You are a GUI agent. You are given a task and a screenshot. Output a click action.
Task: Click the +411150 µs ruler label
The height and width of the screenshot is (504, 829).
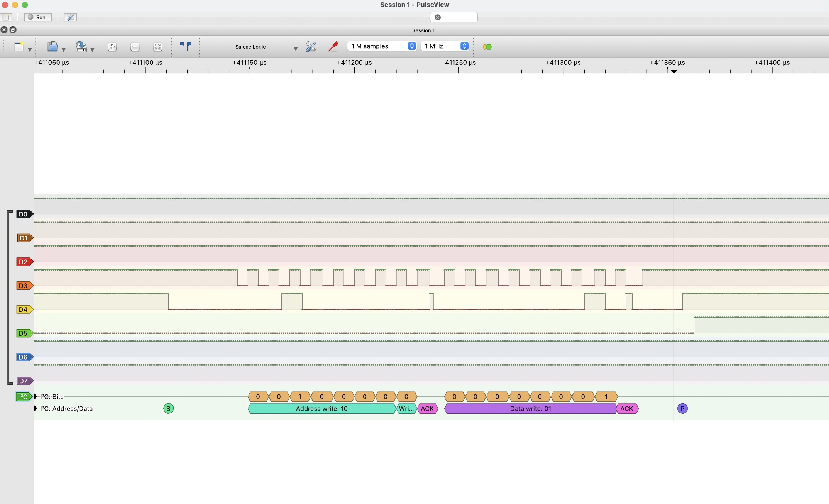249,63
